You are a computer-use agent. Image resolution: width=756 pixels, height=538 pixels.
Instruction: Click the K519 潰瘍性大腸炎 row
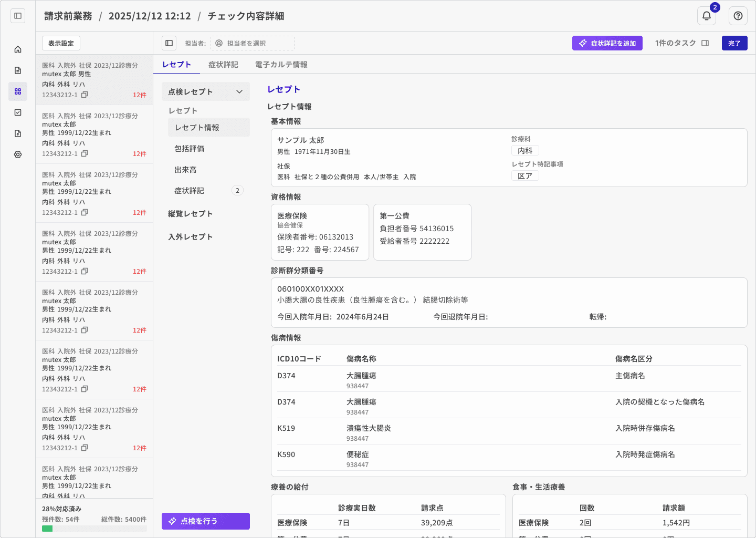pos(509,432)
